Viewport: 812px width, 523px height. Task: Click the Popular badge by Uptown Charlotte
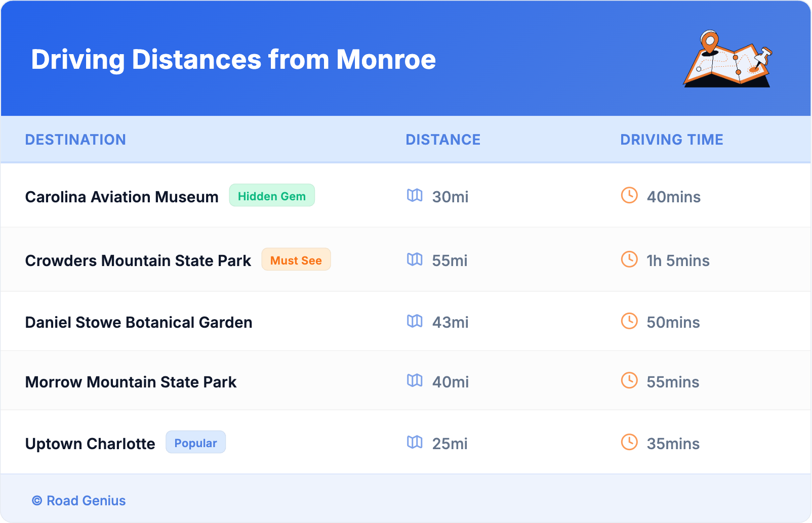tap(195, 443)
